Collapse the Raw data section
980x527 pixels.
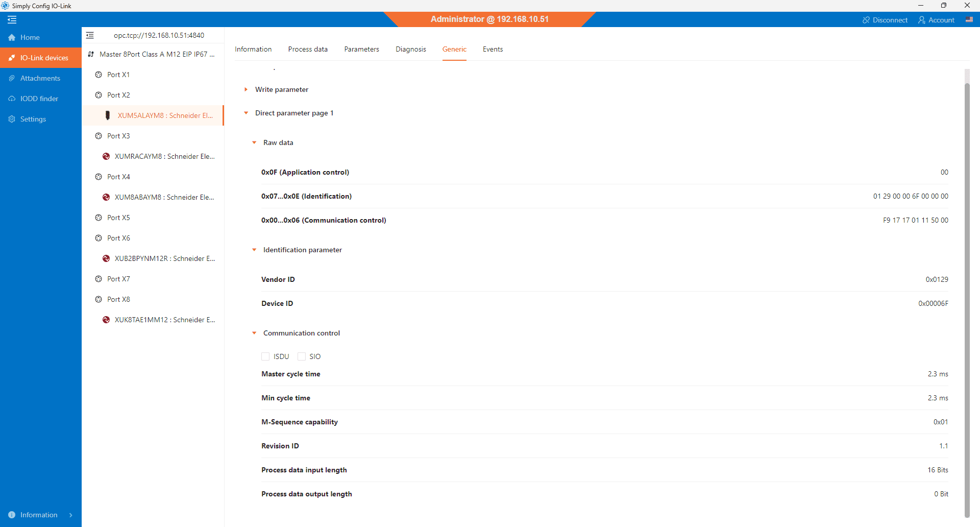(x=254, y=142)
